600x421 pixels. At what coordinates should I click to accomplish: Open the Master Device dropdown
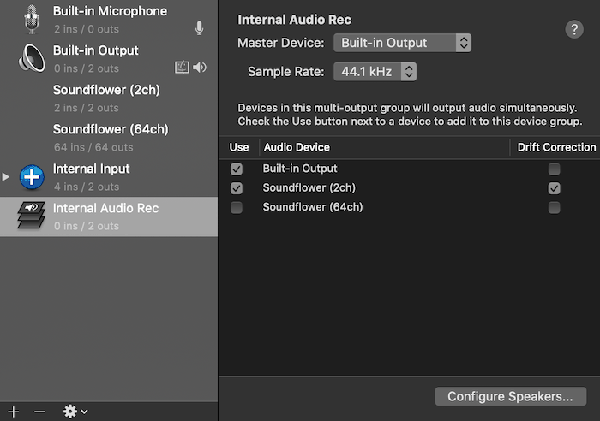pyautogui.click(x=402, y=42)
